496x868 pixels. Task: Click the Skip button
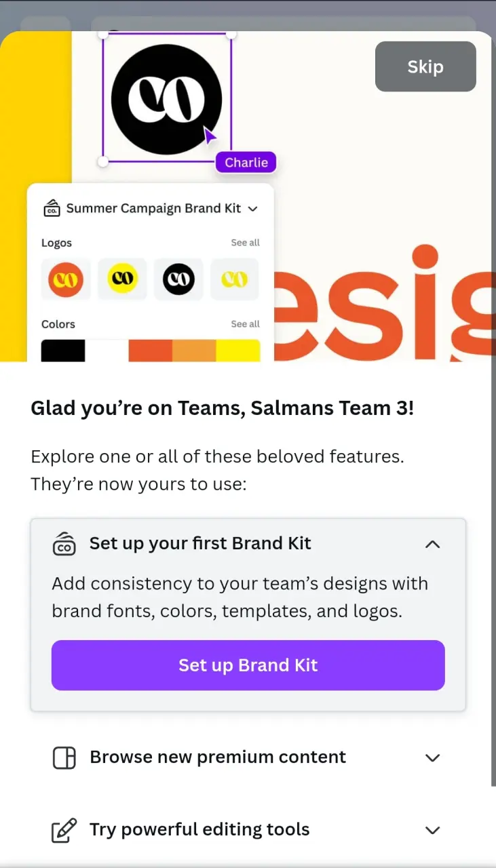click(425, 66)
